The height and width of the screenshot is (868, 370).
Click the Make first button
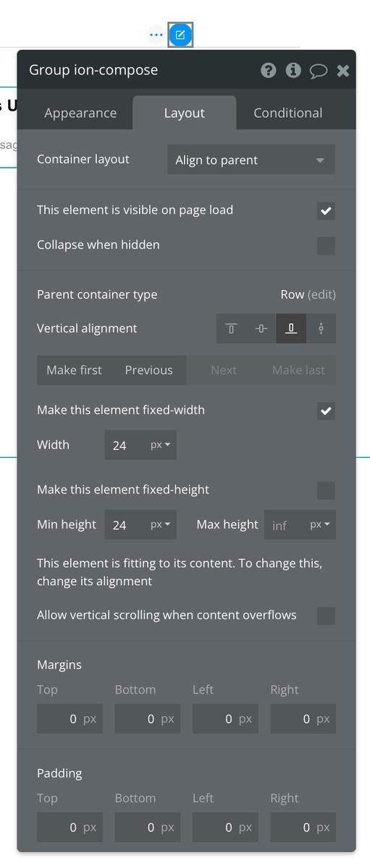75,370
